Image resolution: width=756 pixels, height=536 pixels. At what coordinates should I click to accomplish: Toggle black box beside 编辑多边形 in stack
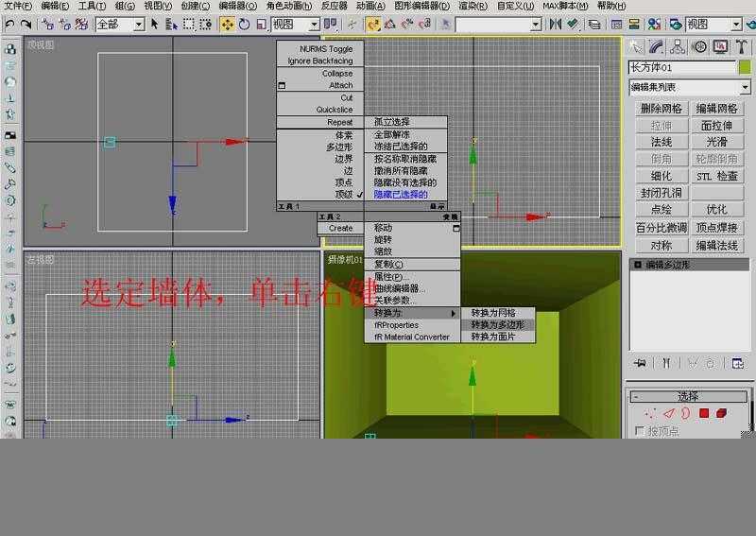click(637, 265)
